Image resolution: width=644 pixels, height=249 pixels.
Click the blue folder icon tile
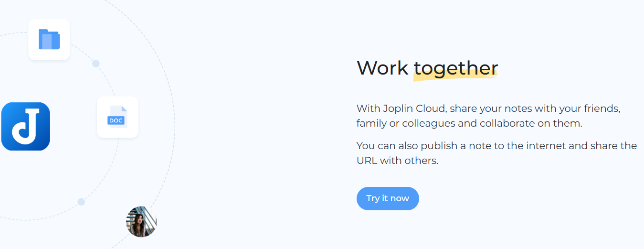49,40
